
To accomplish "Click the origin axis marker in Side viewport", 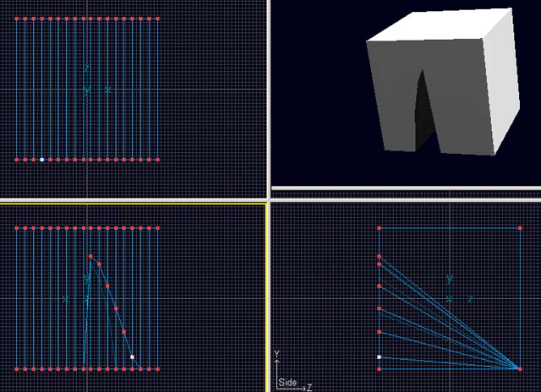I will (x=450, y=298).
